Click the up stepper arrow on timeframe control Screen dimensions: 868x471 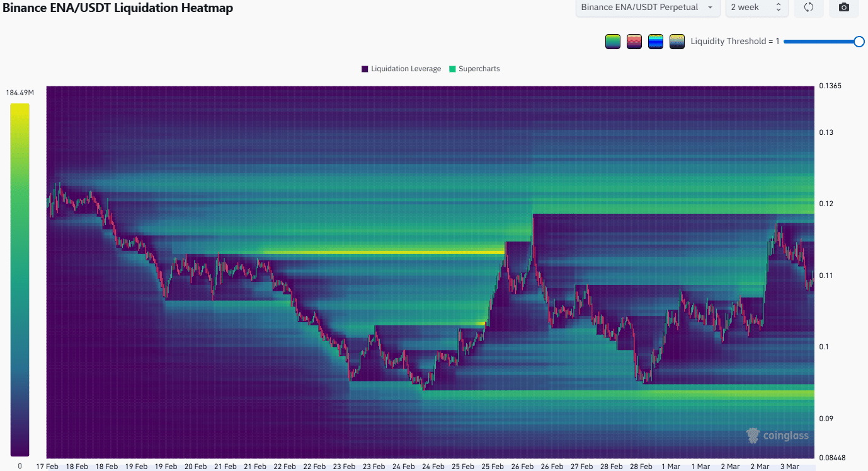pos(778,4)
